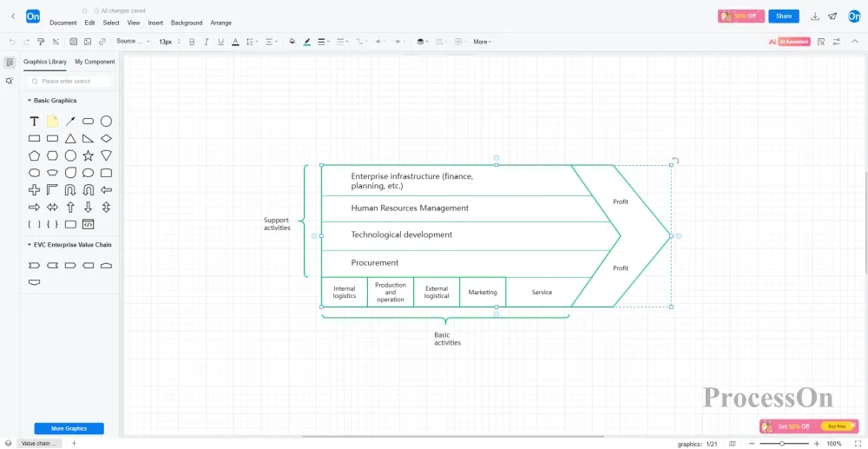
Task: Switch to the My Component tab
Action: [95, 62]
